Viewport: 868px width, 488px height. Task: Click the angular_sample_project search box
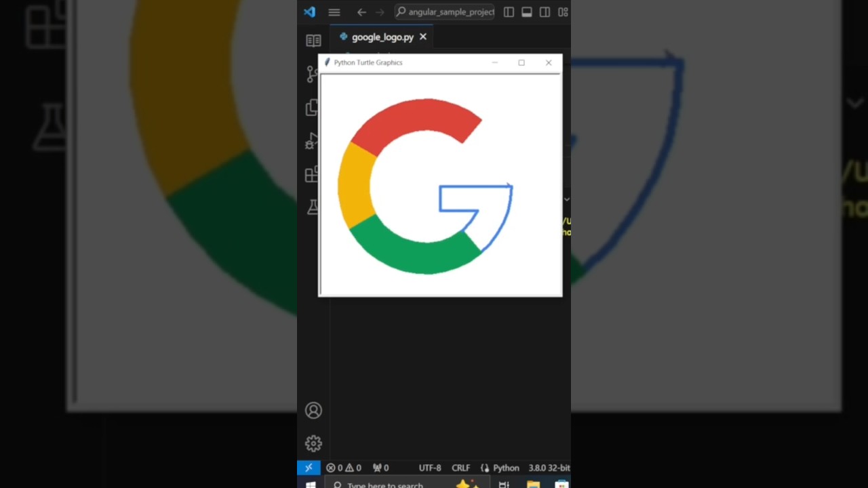click(445, 12)
